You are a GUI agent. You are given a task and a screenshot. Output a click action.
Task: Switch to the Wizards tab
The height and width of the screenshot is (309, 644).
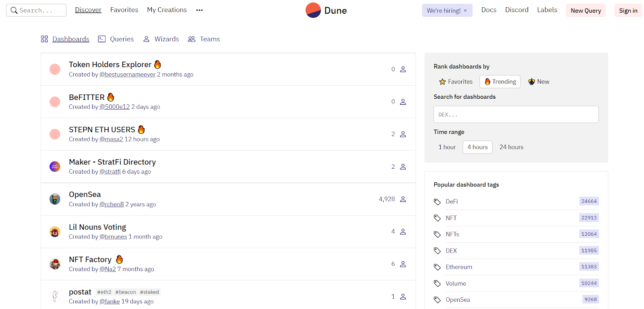(167, 39)
